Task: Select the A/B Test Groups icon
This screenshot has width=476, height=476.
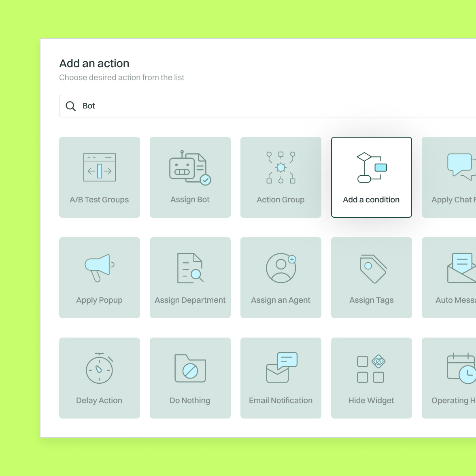Action: (100, 167)
